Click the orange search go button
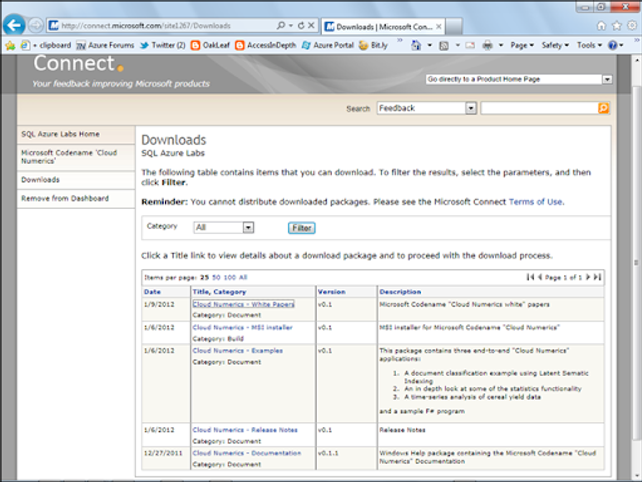642x482 pixels. (604, 108)
